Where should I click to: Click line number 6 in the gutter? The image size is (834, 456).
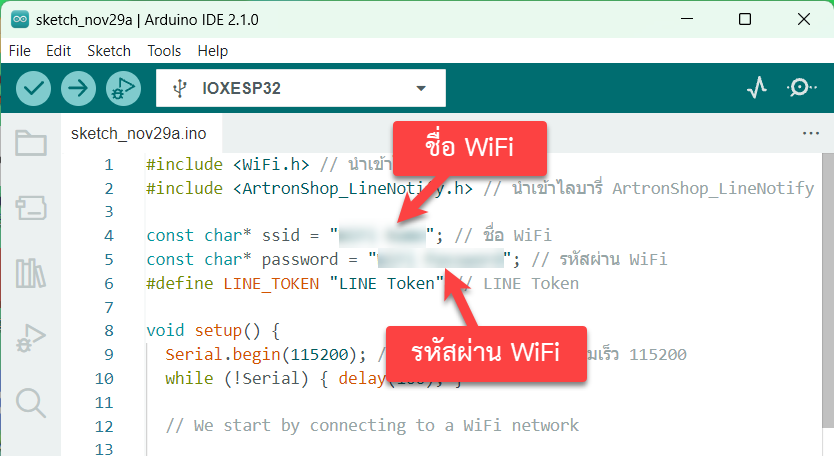pos(109,284)
